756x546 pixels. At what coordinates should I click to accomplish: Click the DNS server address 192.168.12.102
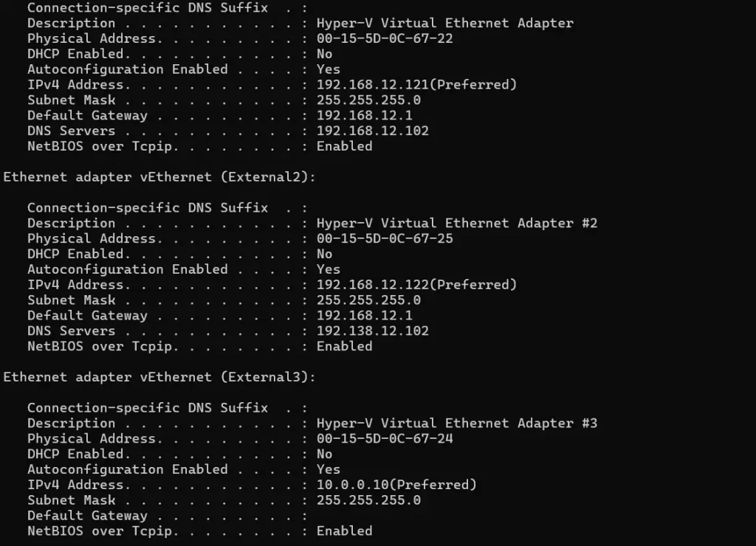(x=372, y=131)
